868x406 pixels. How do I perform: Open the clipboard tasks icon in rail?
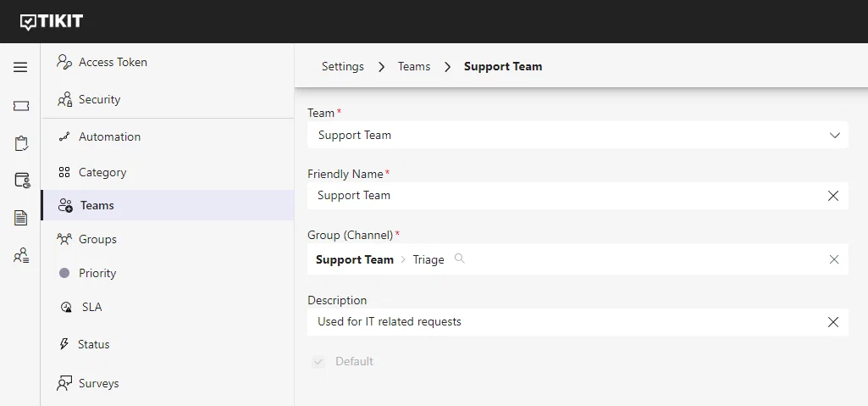tap(21, 143)
